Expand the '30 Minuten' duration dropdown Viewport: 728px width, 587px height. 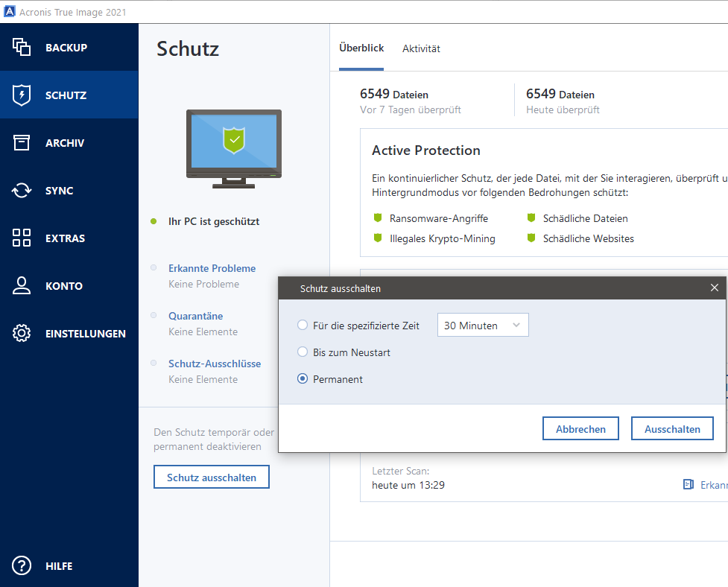(x=482, y=326)
